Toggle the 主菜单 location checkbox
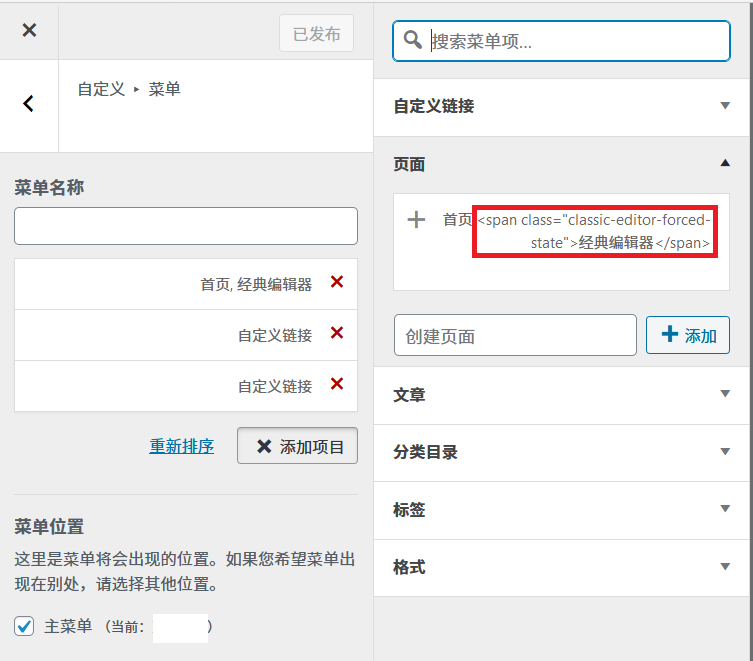Viewport: 753px width, 661px height. (x=24, y=626)
